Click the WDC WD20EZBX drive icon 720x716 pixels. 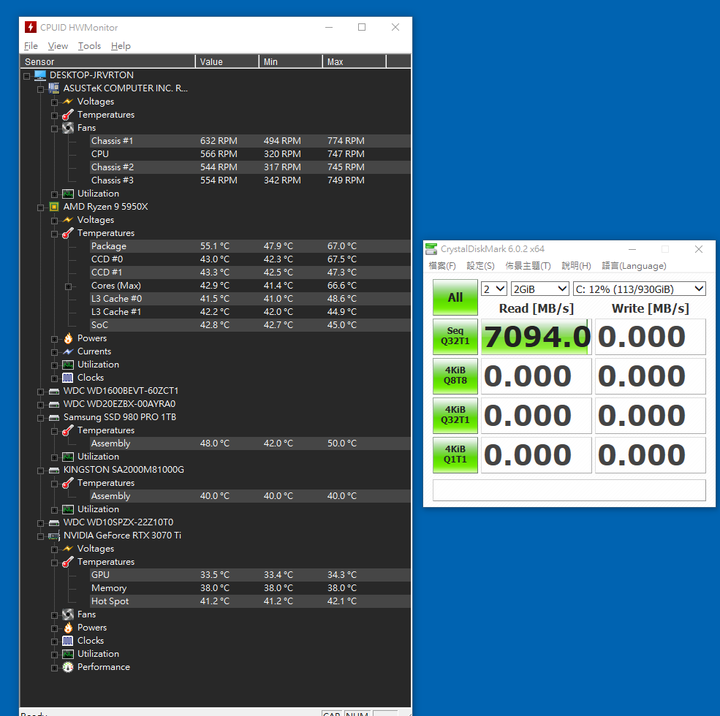tap(54, 405)
